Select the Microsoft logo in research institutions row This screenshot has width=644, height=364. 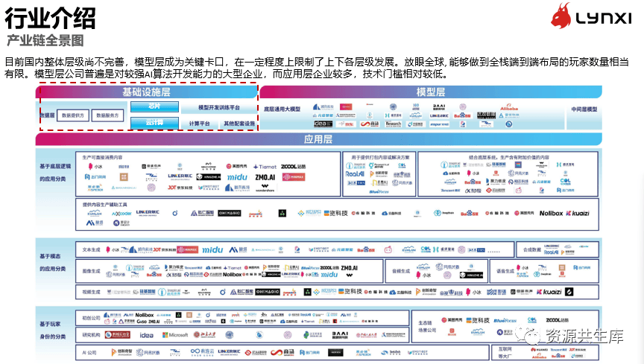pyautogui.click(x=174, y=335)
